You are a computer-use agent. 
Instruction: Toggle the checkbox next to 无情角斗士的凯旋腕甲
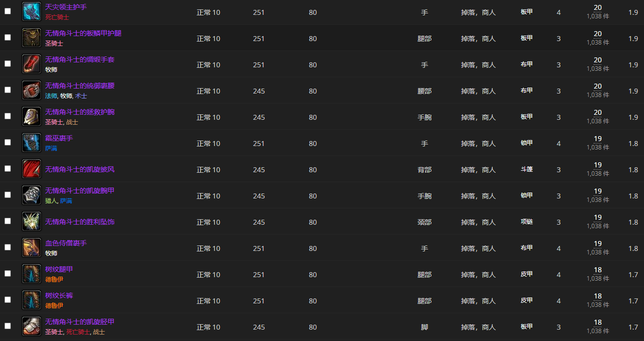pos(7,195)
